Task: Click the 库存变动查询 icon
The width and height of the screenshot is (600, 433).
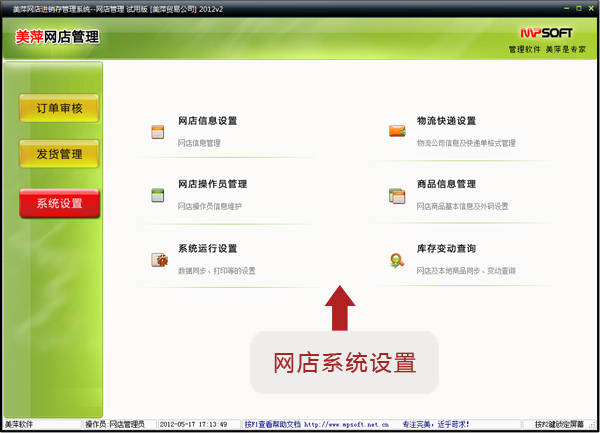Action: click(397, 260)
